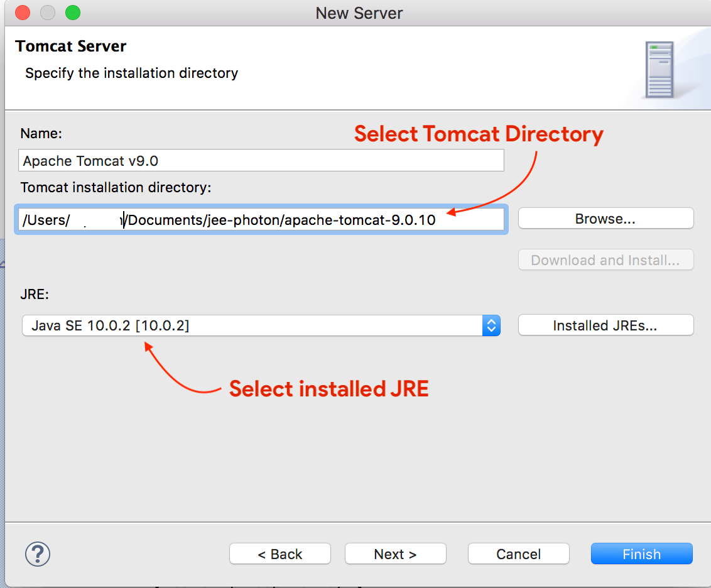Click Browse to locate the Tomcat directory
Screen dimensions: 711x588
pos(605,218)
